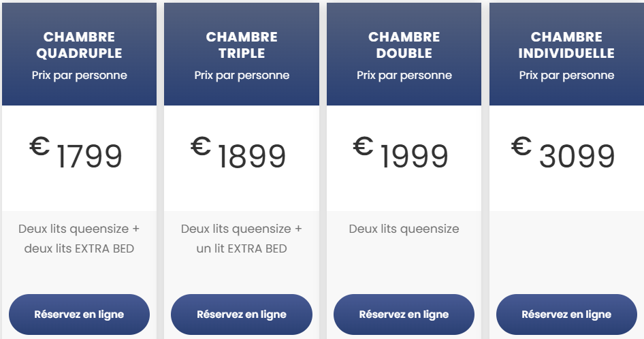
Task: Select the Chambre Individuelle heading
Action: coord(566,45)
